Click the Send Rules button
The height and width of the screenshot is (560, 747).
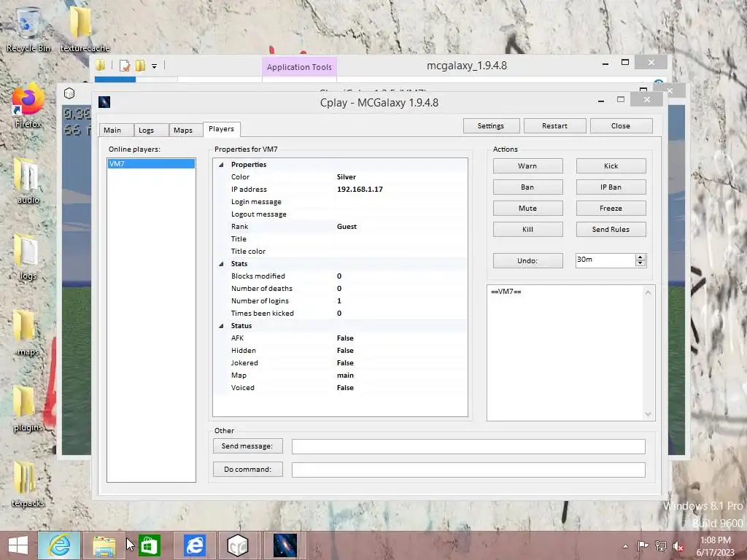tap(611, 229)
